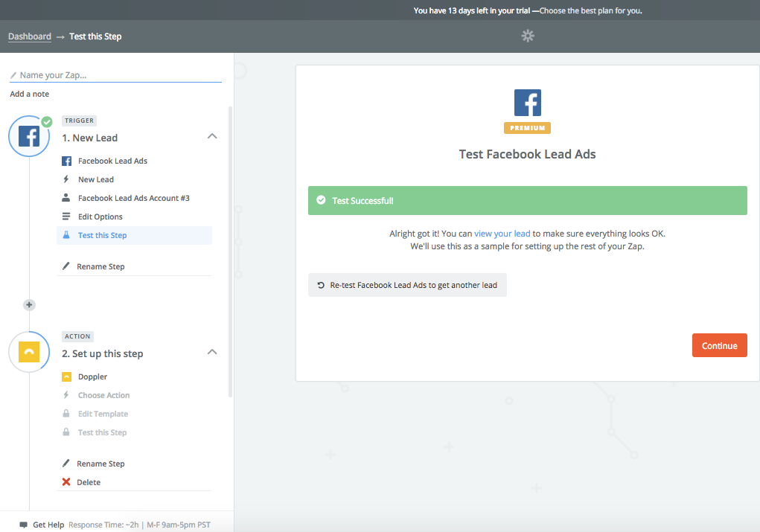The height and width of the screenshot is (532, 760).
Task: Delete the action step
Action: (89, 482)
